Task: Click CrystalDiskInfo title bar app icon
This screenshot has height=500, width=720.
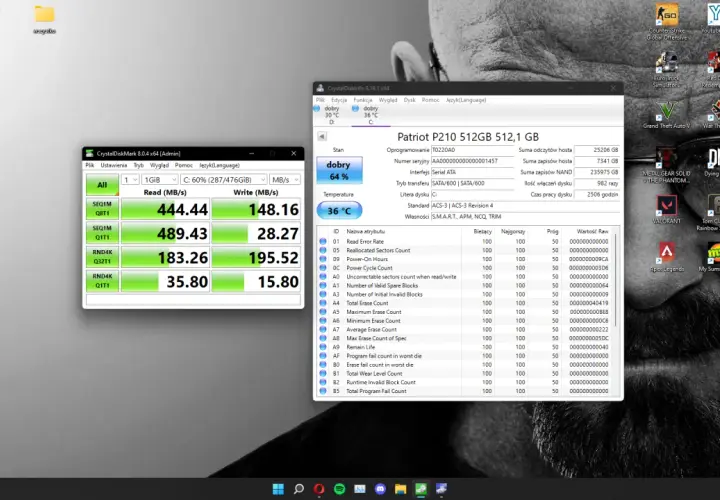Action: pos(320,88)
